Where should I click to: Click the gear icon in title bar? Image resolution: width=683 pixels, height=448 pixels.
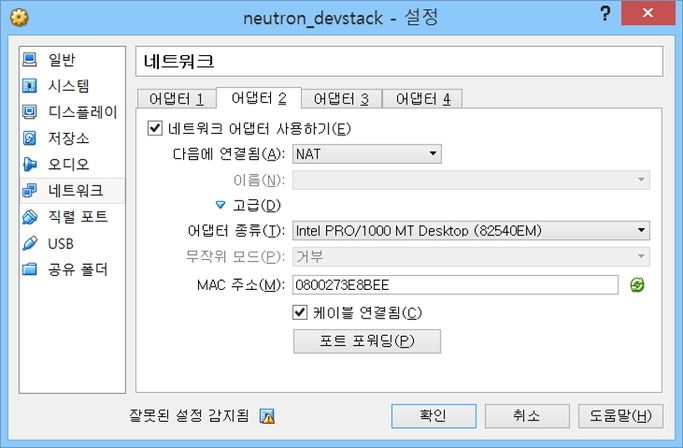click(19, 18)
